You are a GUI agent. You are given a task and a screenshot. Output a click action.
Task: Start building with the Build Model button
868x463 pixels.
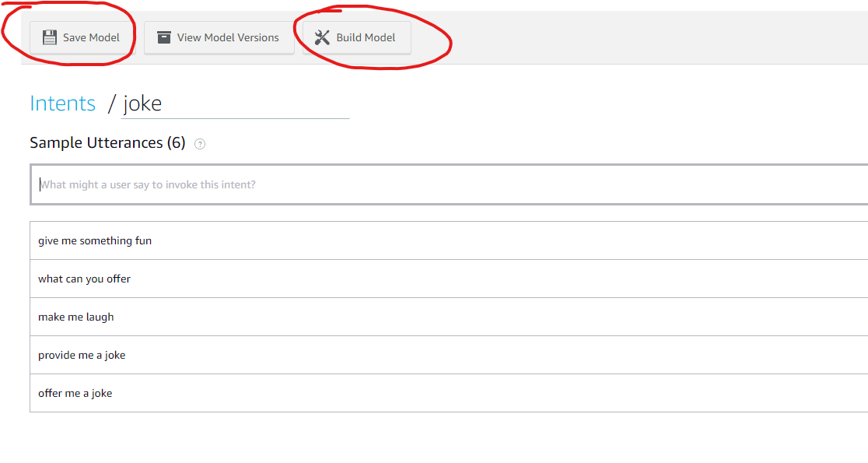[357, 37]
